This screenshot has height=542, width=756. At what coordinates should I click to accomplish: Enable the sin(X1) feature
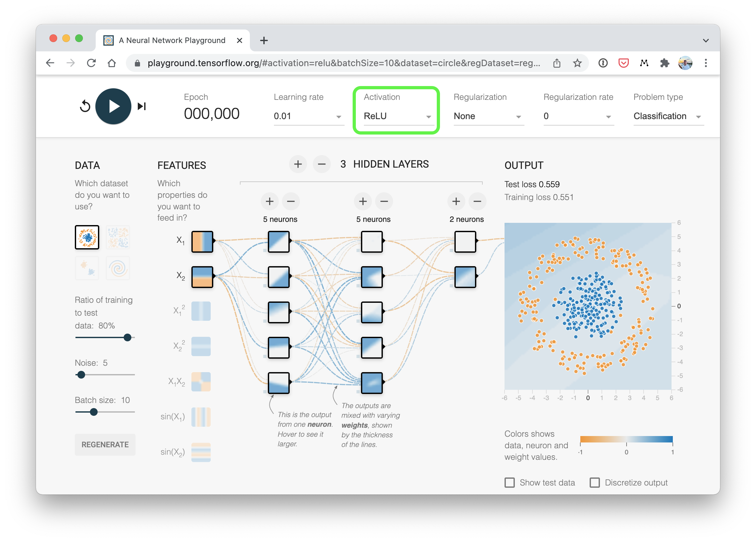pyautogui.click(x=201, y=417)
